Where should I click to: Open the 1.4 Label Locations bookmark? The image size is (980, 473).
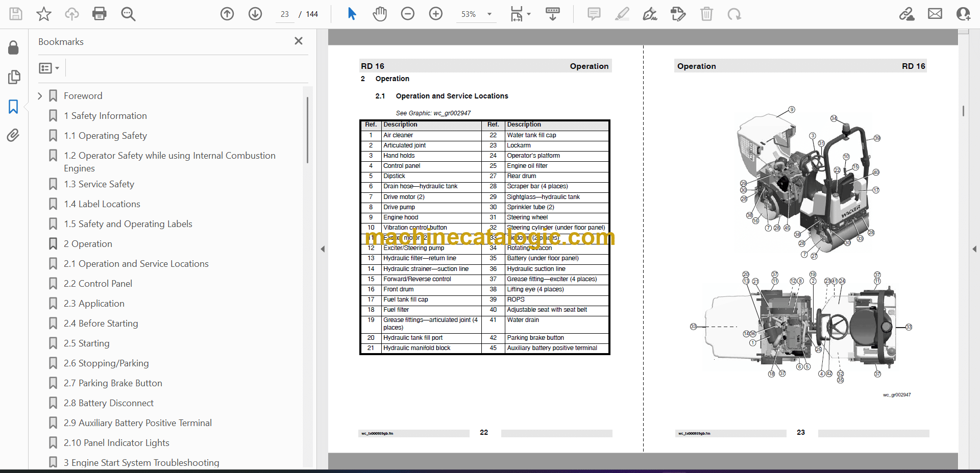(102, 204)
